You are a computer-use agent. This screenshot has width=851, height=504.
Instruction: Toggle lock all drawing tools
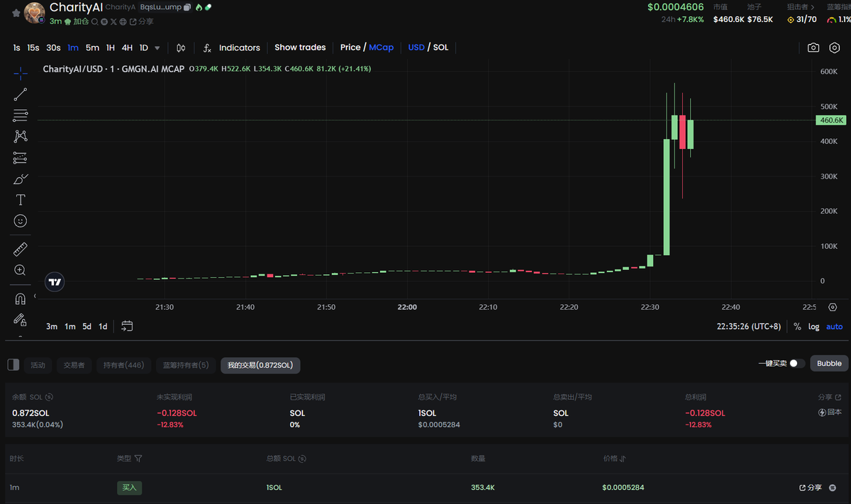coord(21,320)
